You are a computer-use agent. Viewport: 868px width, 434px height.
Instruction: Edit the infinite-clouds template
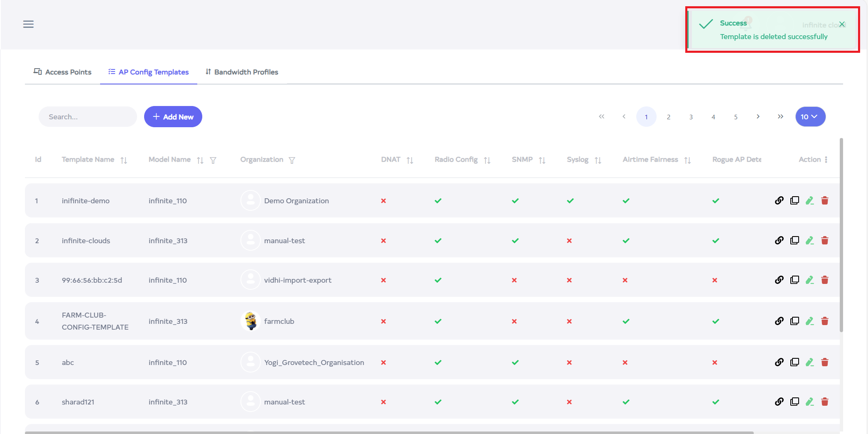pos(809,241)
